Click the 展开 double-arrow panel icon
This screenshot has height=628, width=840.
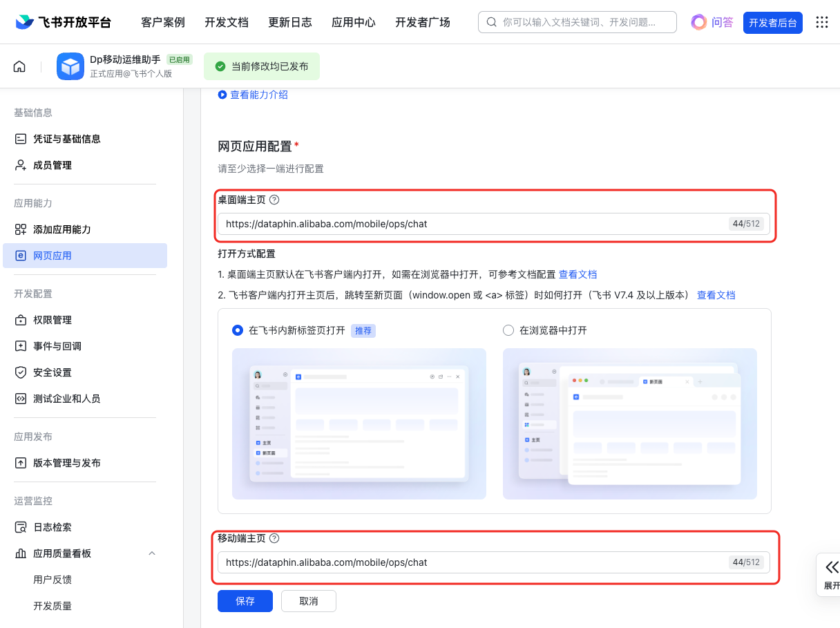(832, 567)
